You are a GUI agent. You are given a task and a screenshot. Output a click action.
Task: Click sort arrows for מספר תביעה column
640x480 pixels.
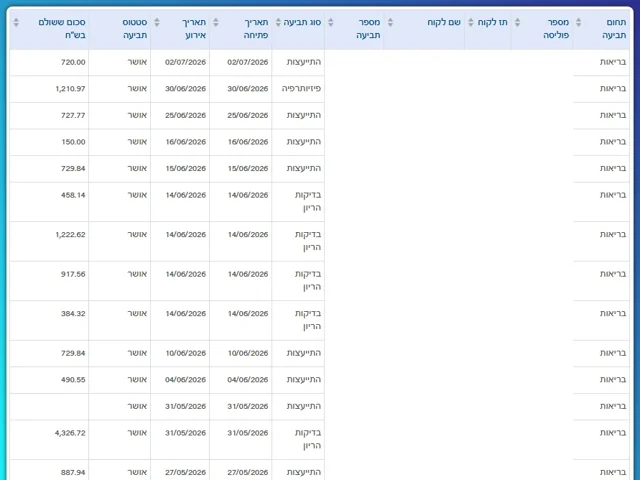click(x=331, y=22)
